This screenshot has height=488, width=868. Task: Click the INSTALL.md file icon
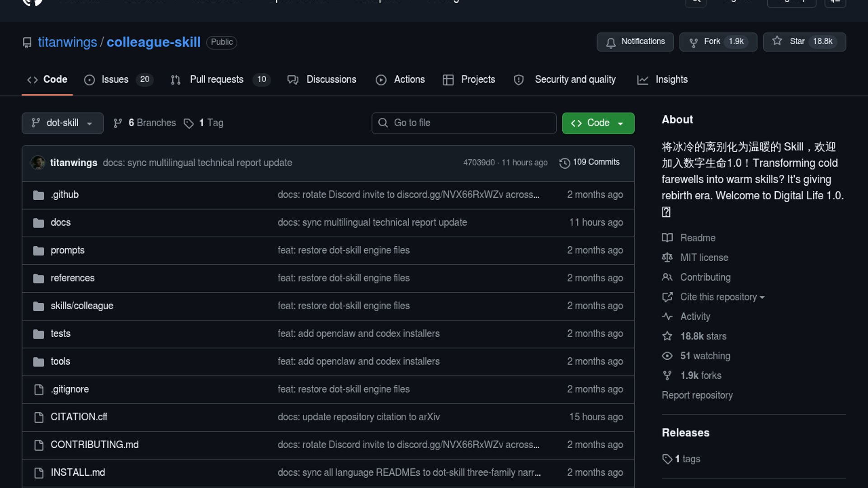[x=39, y=473]
